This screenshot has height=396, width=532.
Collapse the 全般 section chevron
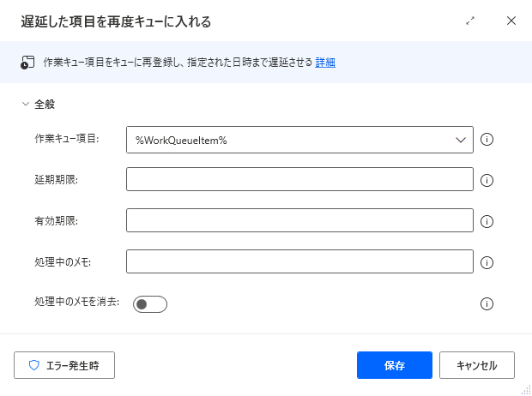[x=26, y=104]
